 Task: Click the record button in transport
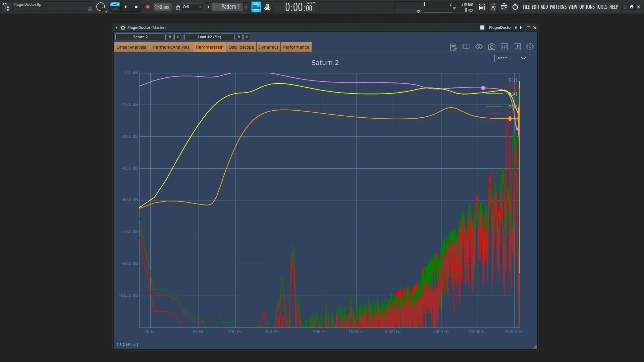point(148,7)
